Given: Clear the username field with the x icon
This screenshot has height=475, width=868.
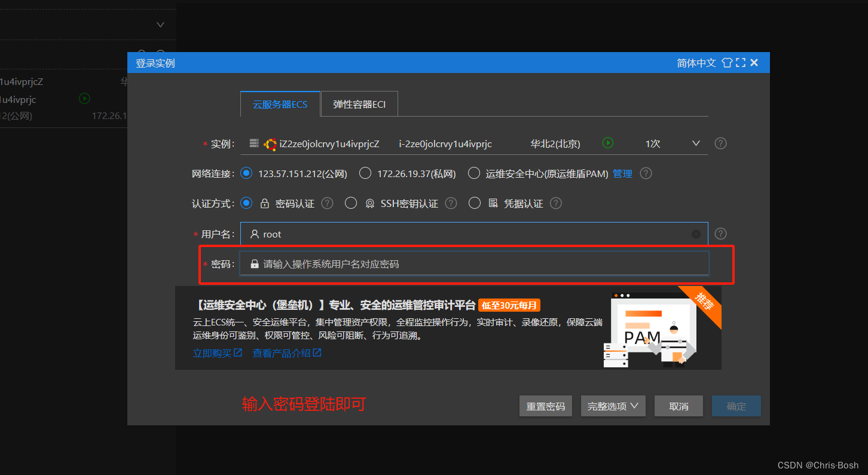Looking at the screenshot, I should [x=696, y=234].
